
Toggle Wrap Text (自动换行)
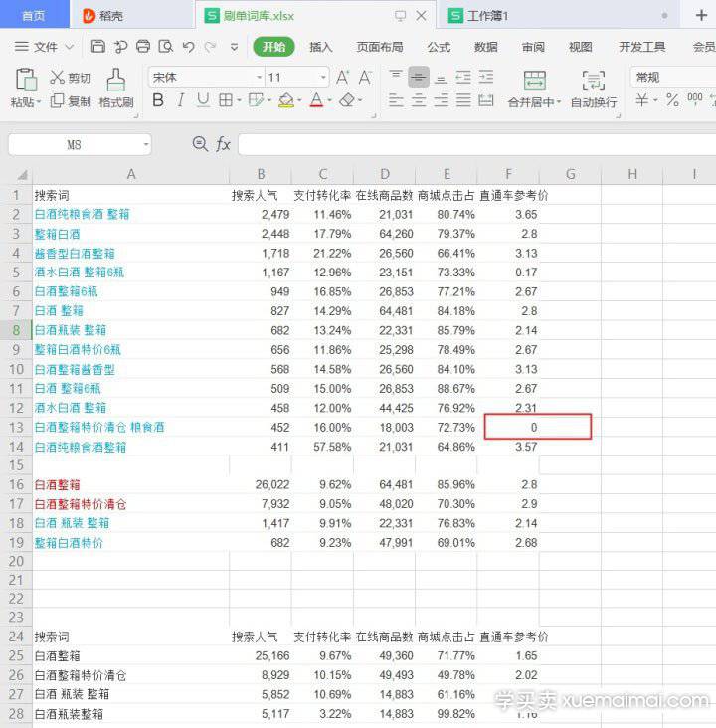(x=594, y=90)
